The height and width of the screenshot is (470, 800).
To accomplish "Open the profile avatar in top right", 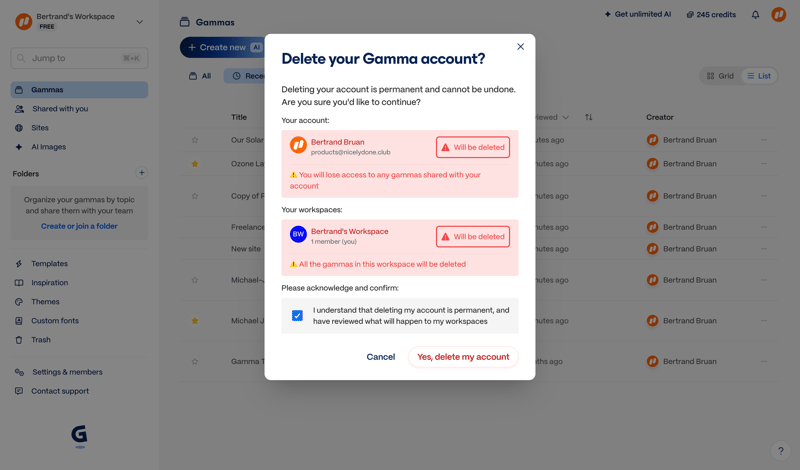I will coord(779,14).
